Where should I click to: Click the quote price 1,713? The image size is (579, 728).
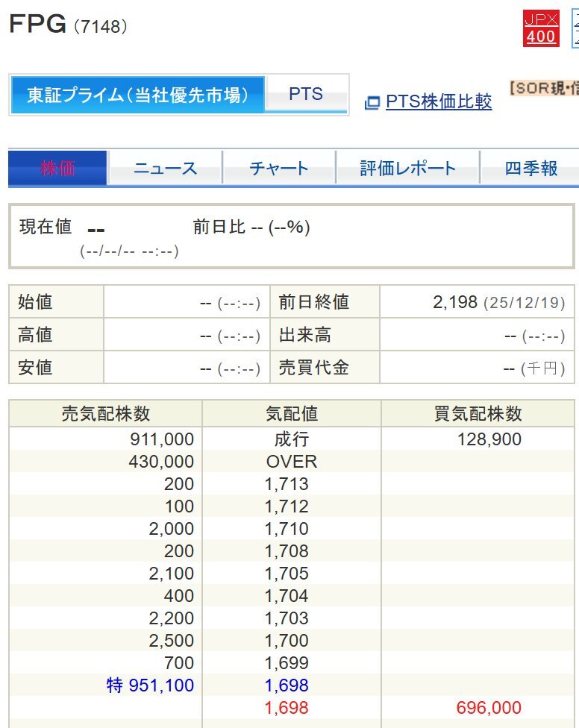287,484
